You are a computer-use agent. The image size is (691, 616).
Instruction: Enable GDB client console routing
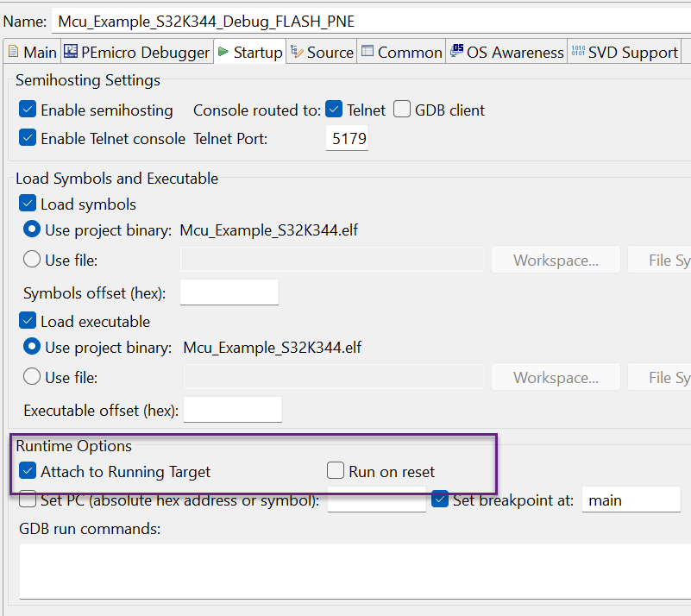(402, 110)
